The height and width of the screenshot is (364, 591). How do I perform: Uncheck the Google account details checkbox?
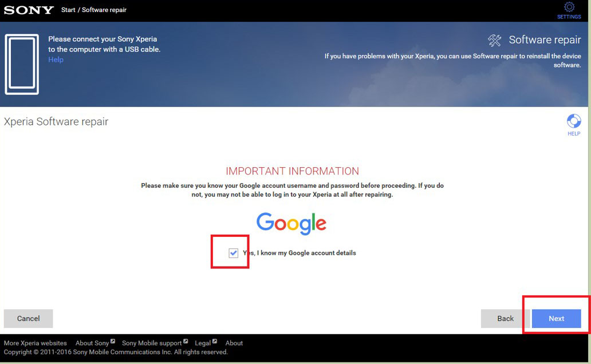pyautogui.click(x=233, y=253)
